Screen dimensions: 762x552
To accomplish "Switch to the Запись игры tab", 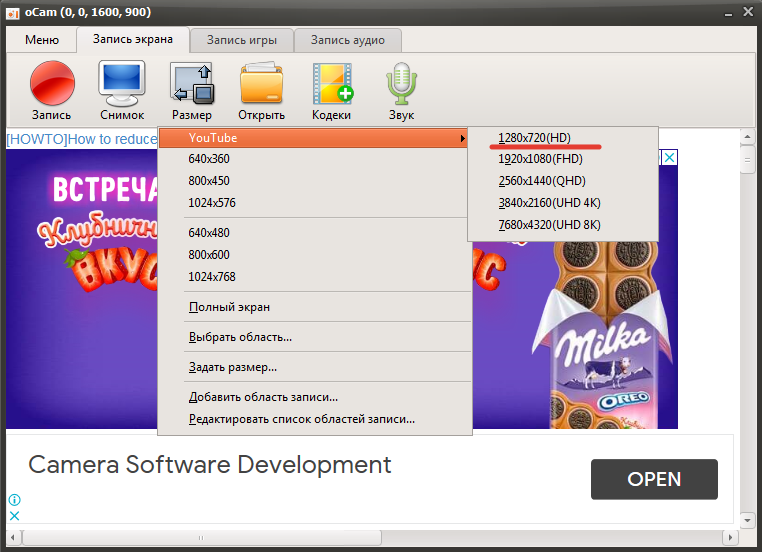I will click(x=242, y=40).
